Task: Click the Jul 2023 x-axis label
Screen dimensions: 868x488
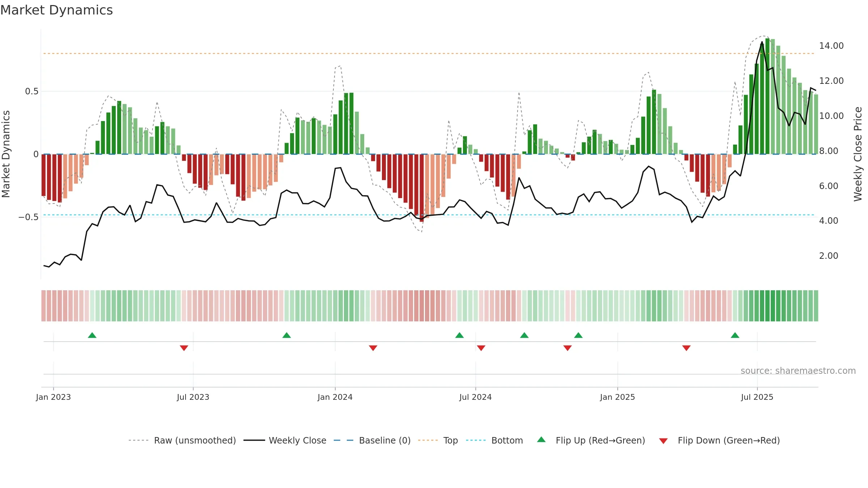Action: coord(193,397)
